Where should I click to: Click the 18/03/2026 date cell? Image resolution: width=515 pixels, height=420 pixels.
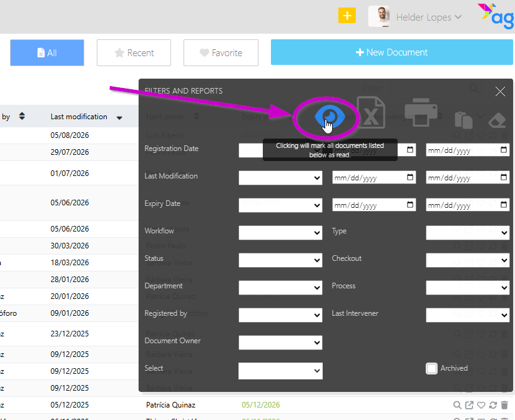[x=70, y=263]
